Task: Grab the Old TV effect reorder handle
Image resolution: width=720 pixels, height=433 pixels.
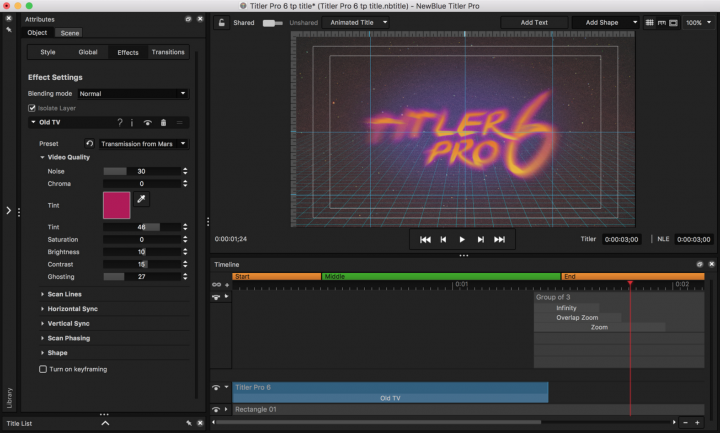Action: (180, 123)
